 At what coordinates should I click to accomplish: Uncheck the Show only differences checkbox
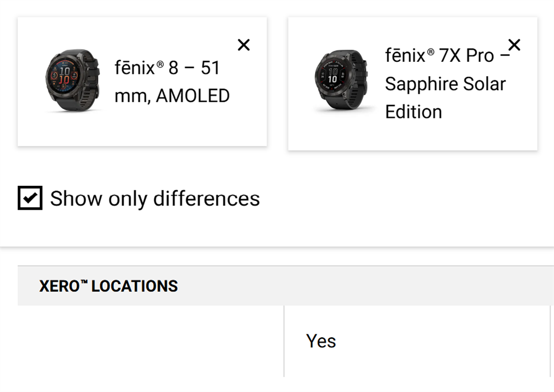(x=30, y=198)
